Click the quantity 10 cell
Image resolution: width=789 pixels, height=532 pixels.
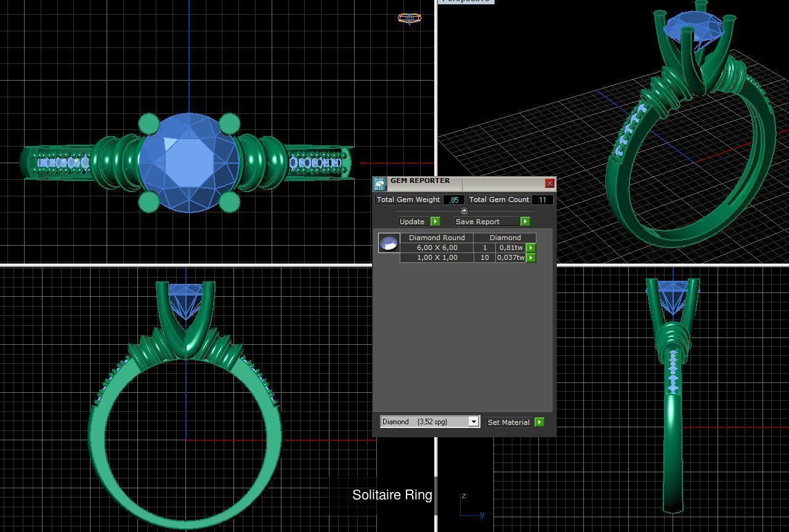pos(485,257)
